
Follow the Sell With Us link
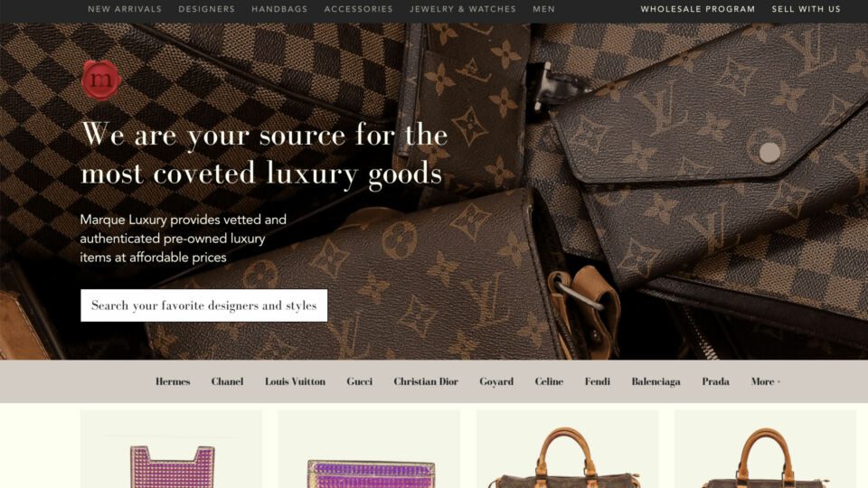point(806,9)
